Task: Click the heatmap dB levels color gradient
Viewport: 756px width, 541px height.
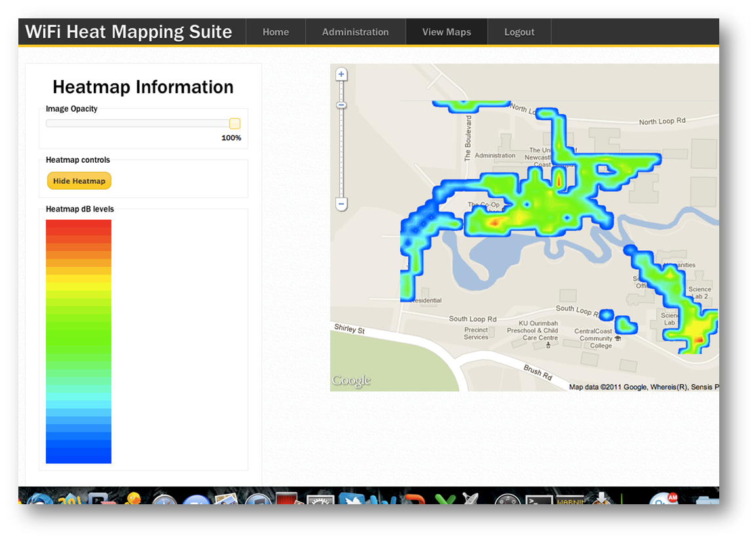Action: 78,341
